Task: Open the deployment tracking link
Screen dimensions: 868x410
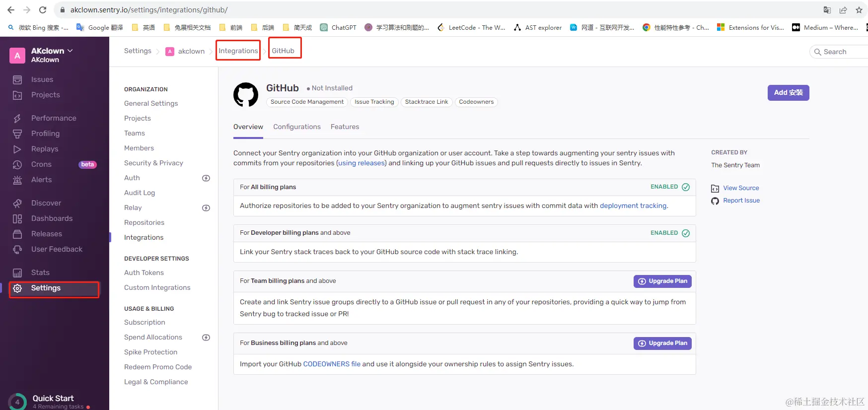Action: 633,206
